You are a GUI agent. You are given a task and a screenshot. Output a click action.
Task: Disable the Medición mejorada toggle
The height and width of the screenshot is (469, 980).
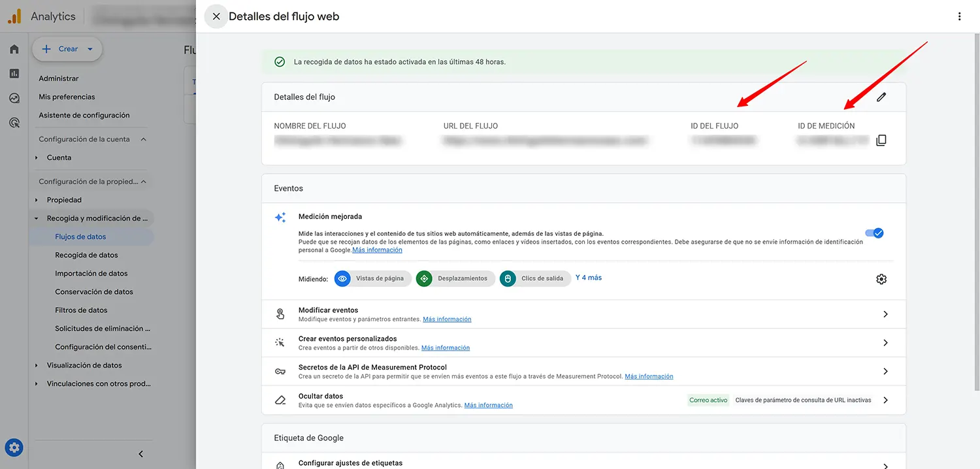(x=874, y=232)
